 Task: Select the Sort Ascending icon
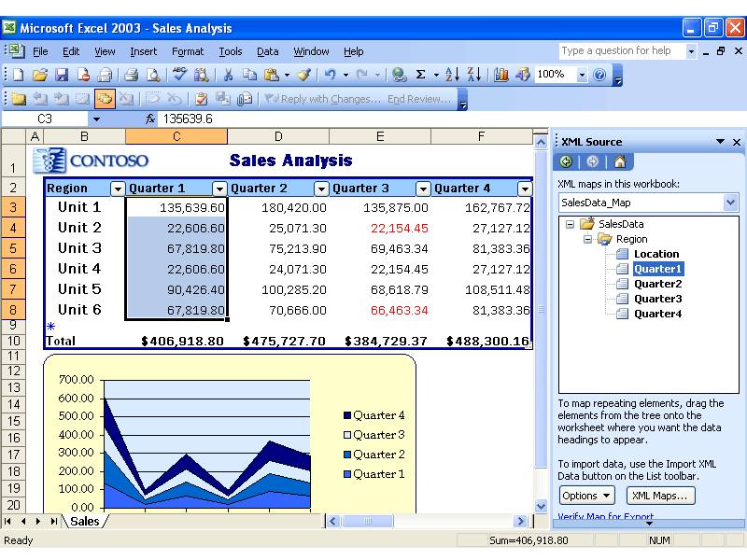451,75
